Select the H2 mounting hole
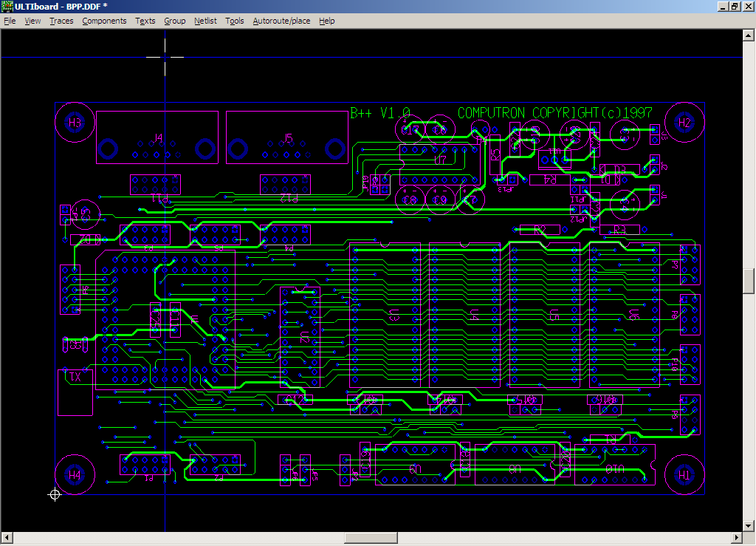This screenshot has height=546, width=756. [x=684, y=122]
